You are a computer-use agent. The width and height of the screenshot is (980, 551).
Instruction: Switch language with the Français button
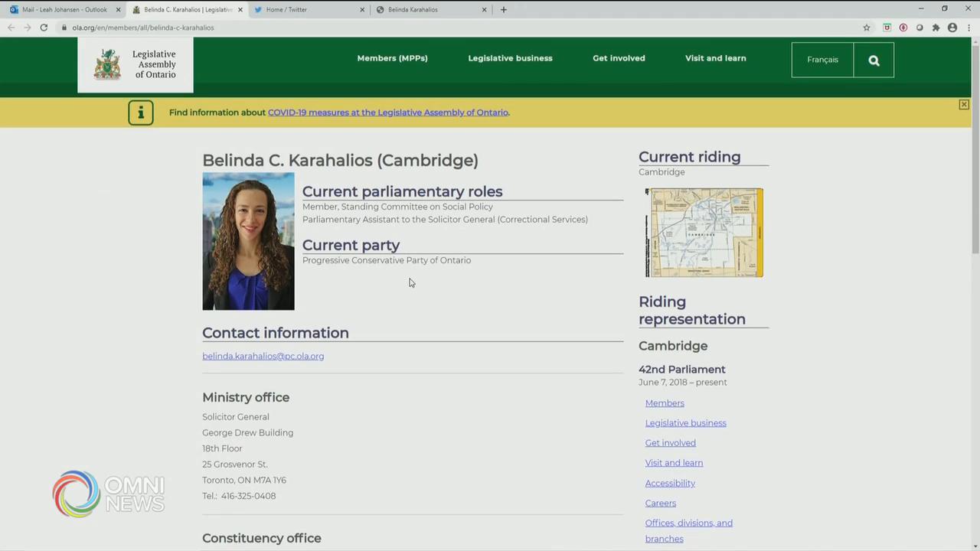coord(822,60)
